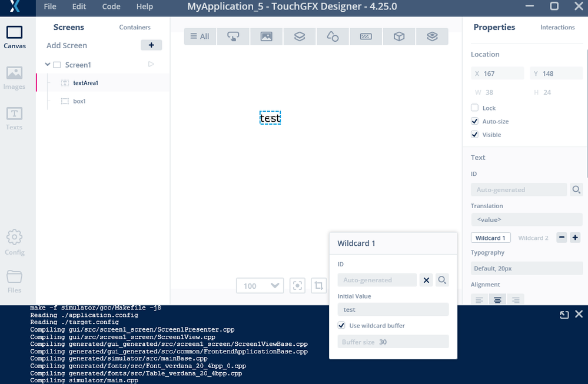Toggle the Visible checkbox
Viewport: 588px width, 384px height.
click(x=475, y=135)
